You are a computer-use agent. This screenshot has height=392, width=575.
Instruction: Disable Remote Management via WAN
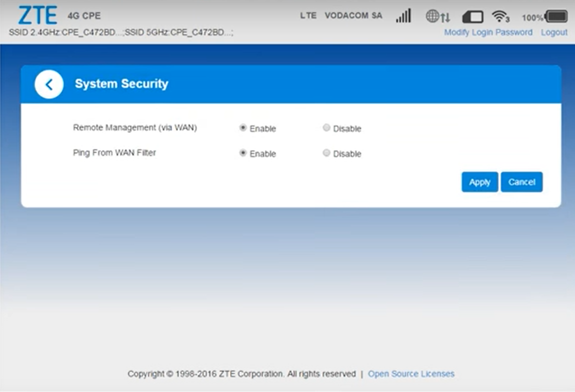[326, 127]
